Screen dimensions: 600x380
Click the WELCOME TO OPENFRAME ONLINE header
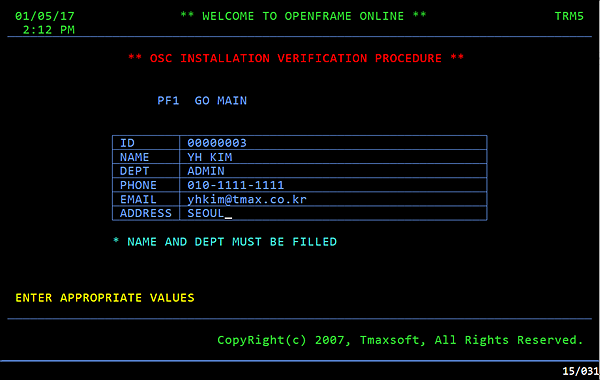(303, 16)
